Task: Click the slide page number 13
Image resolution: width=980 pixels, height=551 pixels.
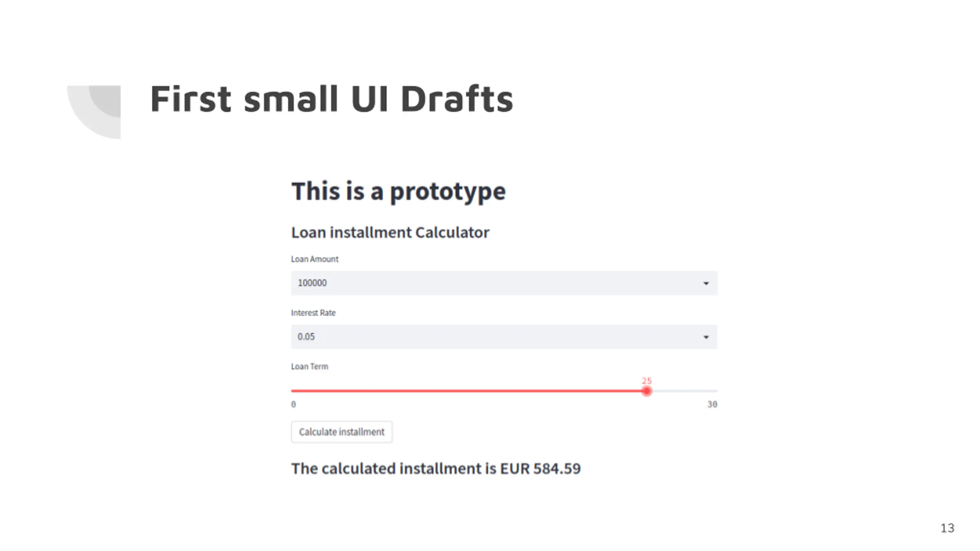Action: (947, 528)
